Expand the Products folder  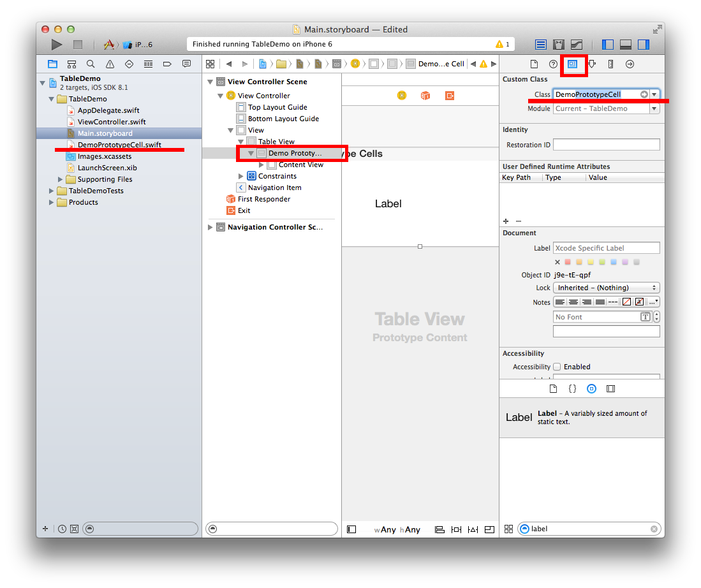click(x=52, y=202)
